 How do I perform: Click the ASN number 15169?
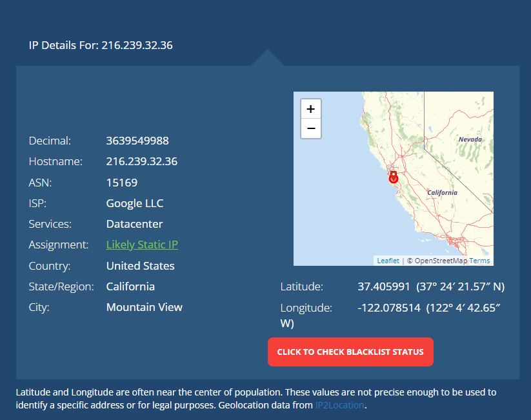(122, 183)
